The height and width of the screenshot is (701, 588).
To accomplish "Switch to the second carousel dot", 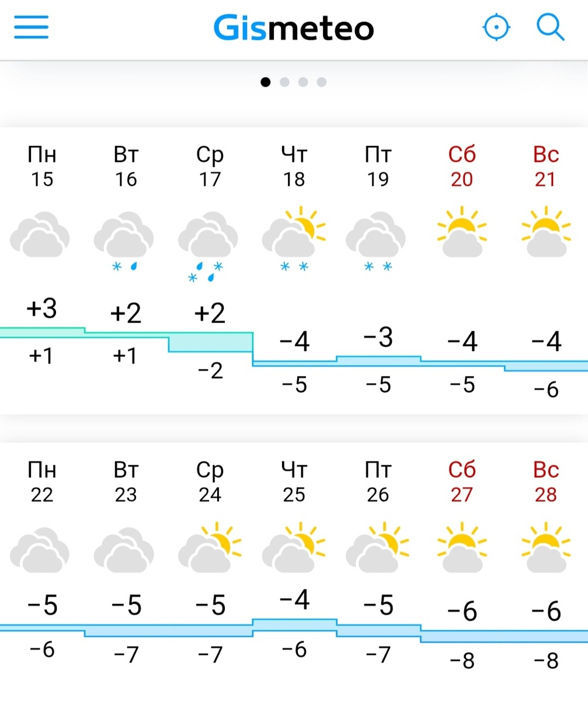I will pyautogui.click(x=284, y=82).
